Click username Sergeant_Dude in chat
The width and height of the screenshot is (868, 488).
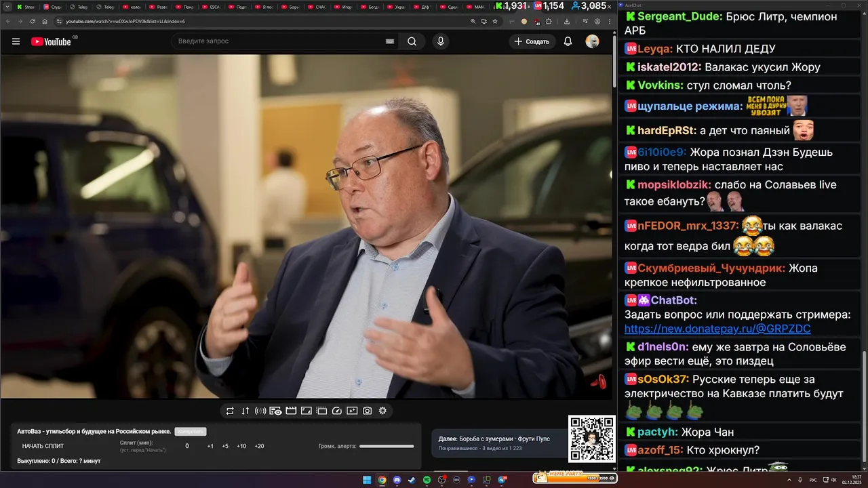680,16
